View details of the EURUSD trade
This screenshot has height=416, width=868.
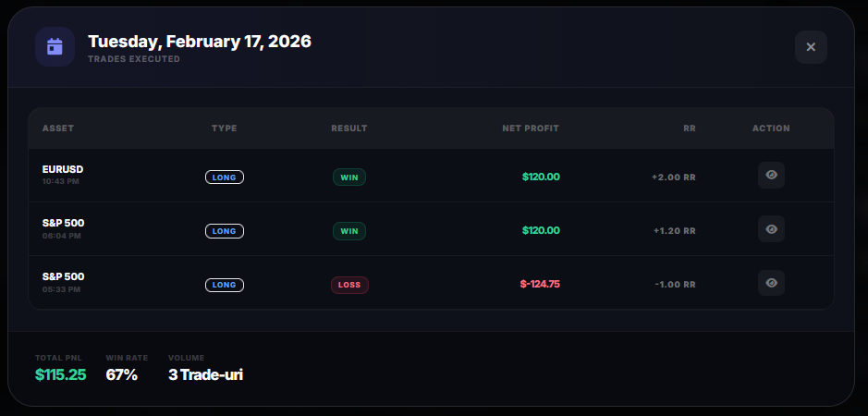[x=771, y=176]
